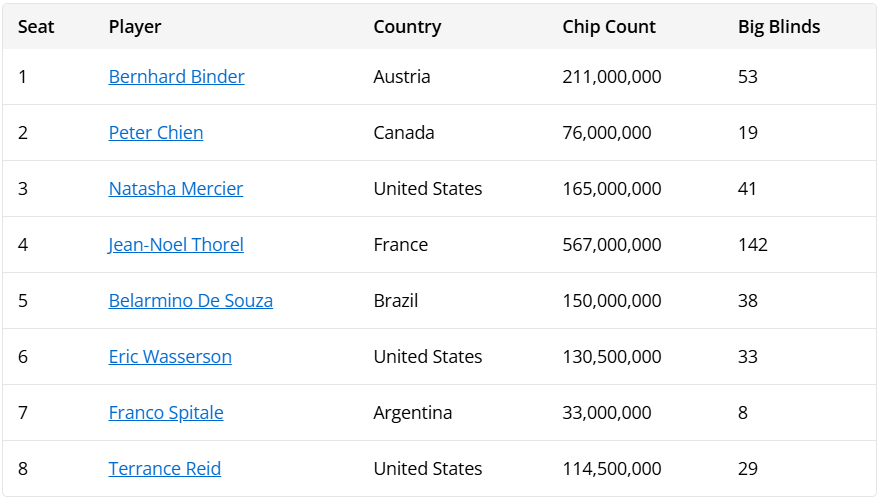Click the Chip Count column header

[609, 27]
